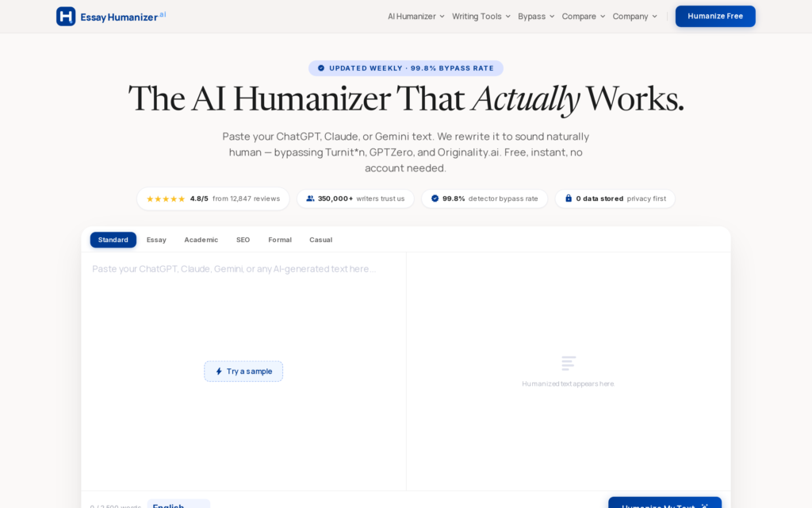This screenshot has height=508, width=812.
Task: Expand the Bypass menu
Action: tap(536, 17)
